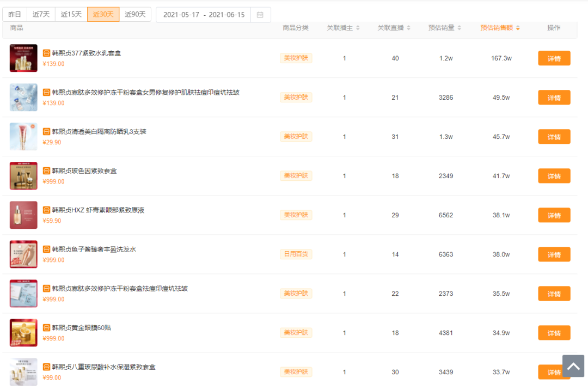Open 详情 for 韩熙贞377紧致水乳套盒
The image size is (588, 390).
tap(554, 58)
